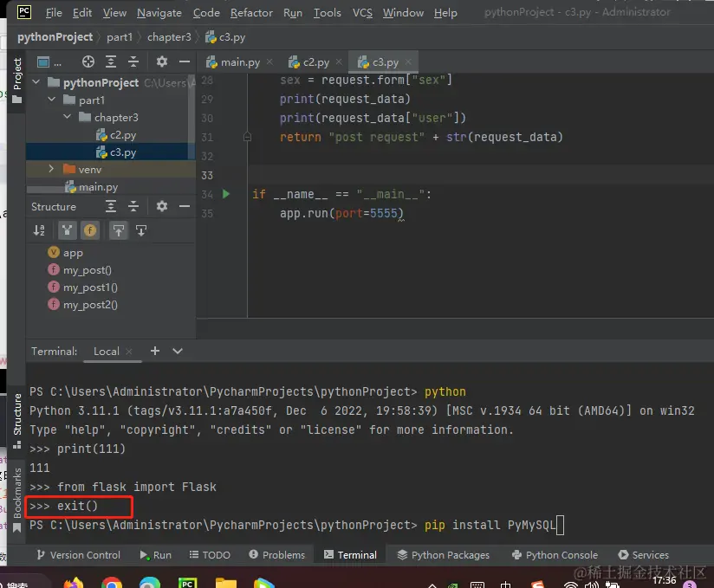The width and height of the screenshot is (714, 588).
Task: Open the Navigate menu
Action: (159, 13)
